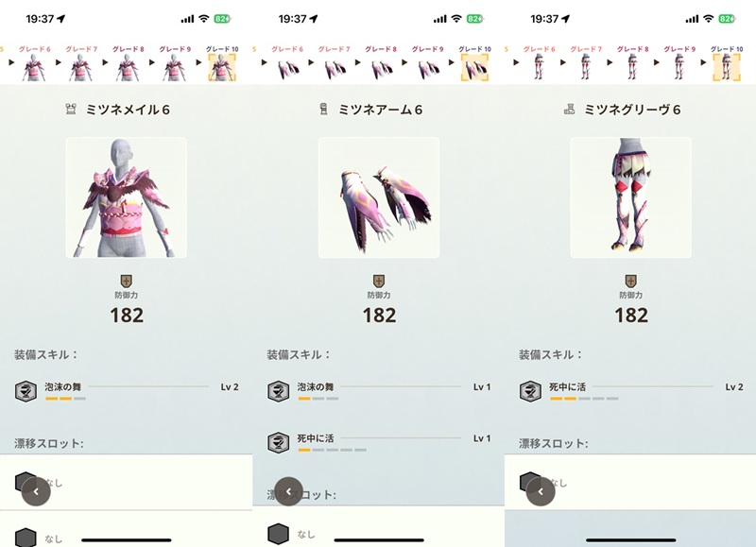Open large Mizutsune Greave preview image
Screen dimensions: 756x547
click(x=630, y=197)
